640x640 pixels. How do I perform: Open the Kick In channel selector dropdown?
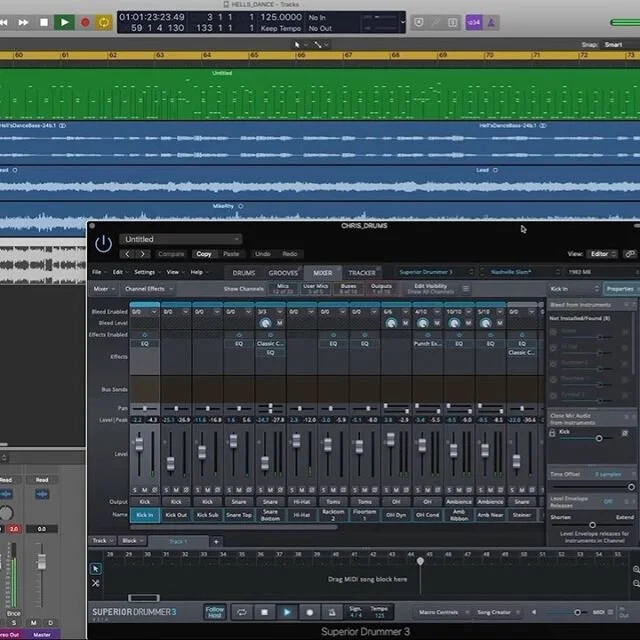pos(575,289)
